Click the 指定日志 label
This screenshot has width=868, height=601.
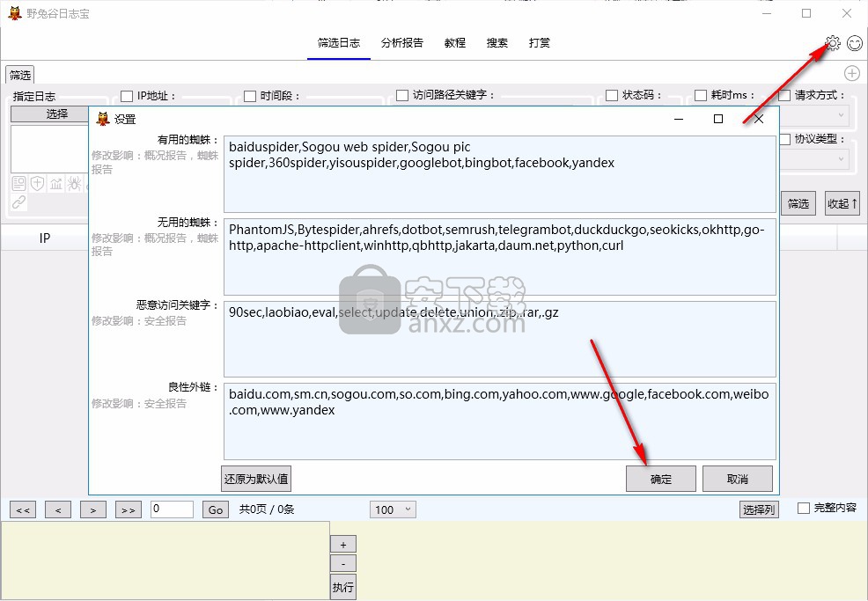coord(34,96)
